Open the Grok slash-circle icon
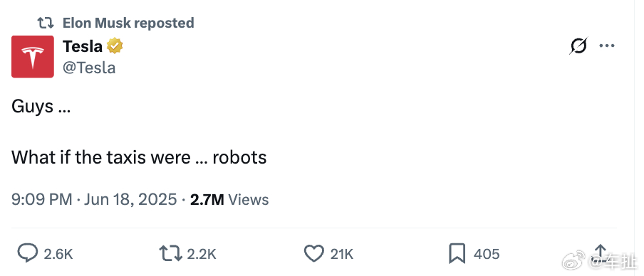 (x=578, y=46)
